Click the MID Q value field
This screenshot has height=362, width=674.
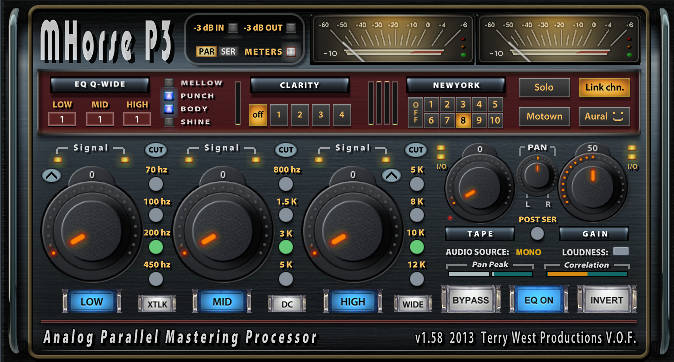click(100, 119)
